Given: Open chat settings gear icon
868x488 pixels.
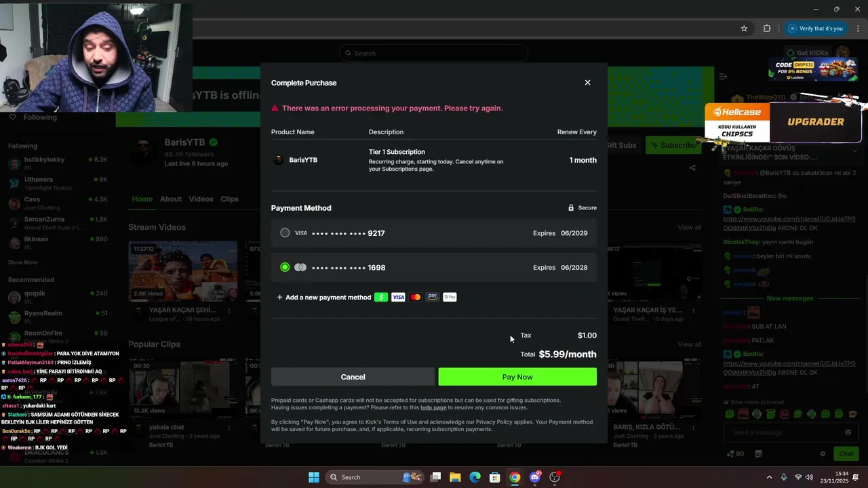Looking at the screenshot, I should pyautogui.click(x=823, y=454).
